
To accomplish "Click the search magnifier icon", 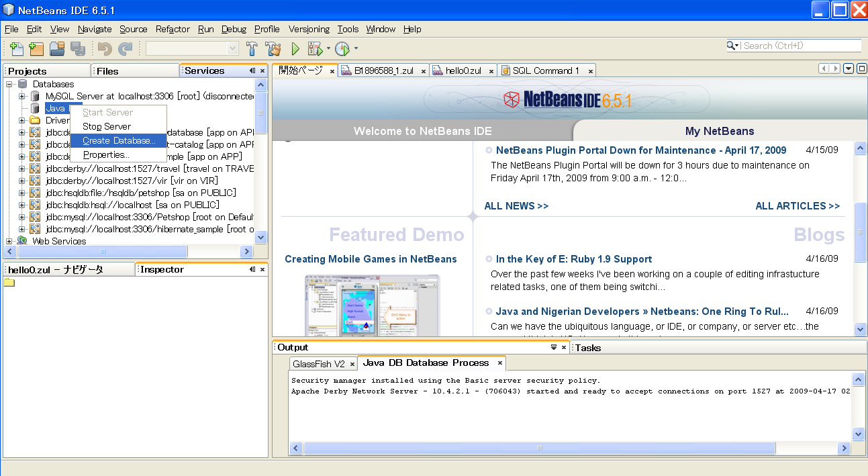I will tap(732, 46).
